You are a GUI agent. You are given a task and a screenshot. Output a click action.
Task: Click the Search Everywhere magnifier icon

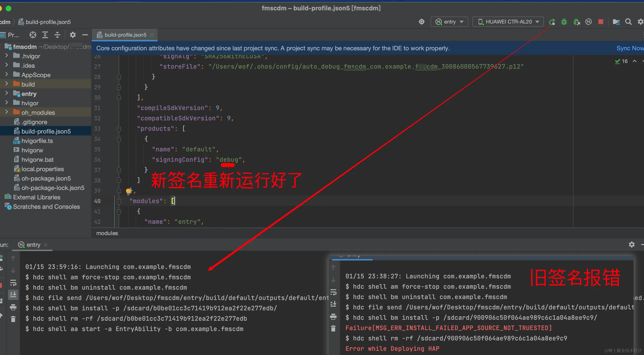coord(628,22)
